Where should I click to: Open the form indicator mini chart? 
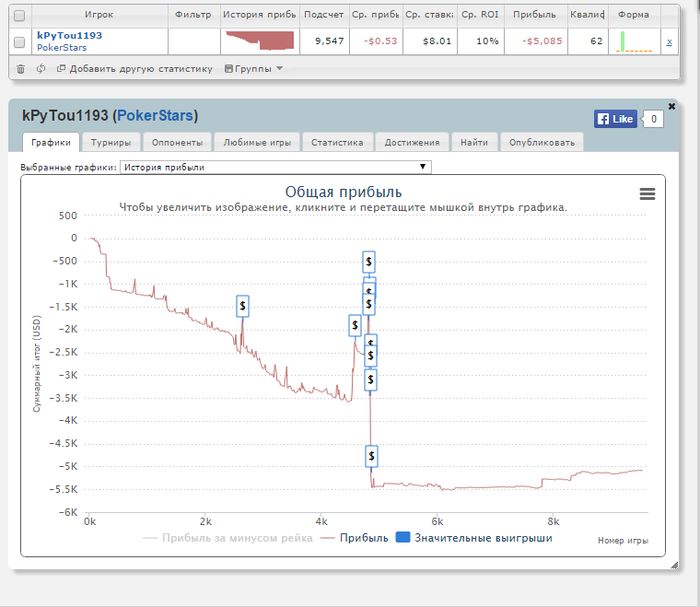pyautogui.click(x=634, y=42)
